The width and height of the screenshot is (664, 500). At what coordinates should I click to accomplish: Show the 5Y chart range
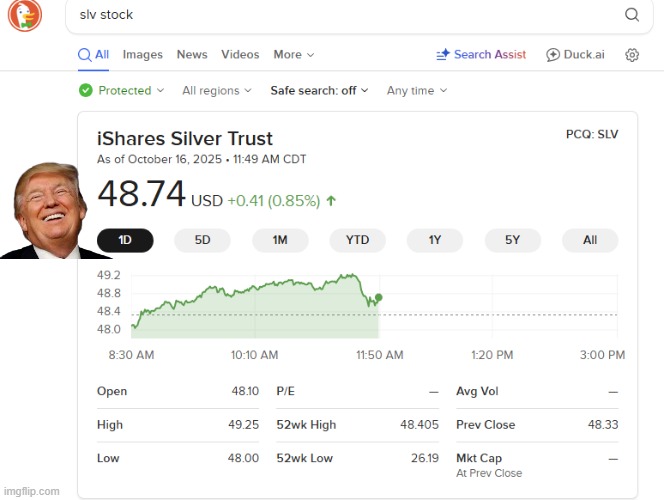point(512,240)
